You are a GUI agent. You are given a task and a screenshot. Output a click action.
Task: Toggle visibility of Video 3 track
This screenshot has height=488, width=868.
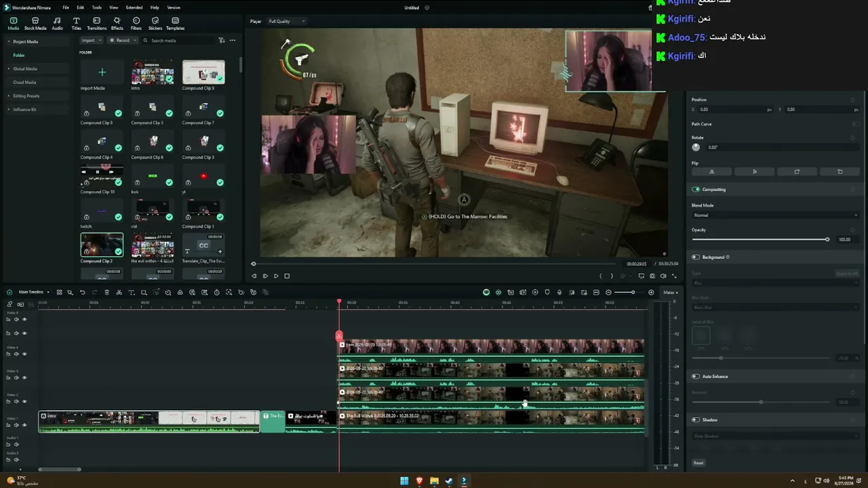[x=24, y=378]
